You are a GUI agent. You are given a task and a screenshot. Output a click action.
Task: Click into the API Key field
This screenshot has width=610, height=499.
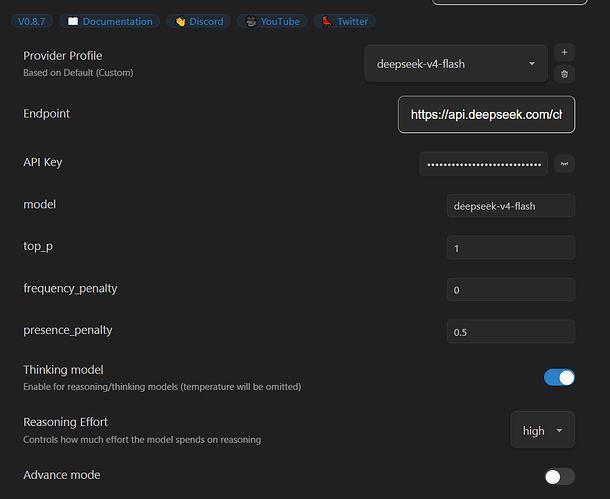484,164
